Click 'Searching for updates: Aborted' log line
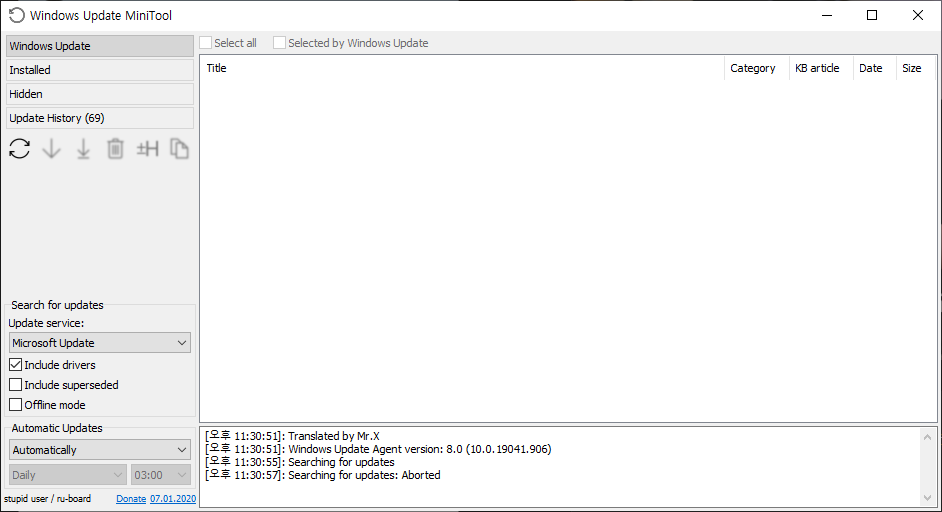Image resolution: width=942 pixels, height=512 pixels. pos(323,475)
